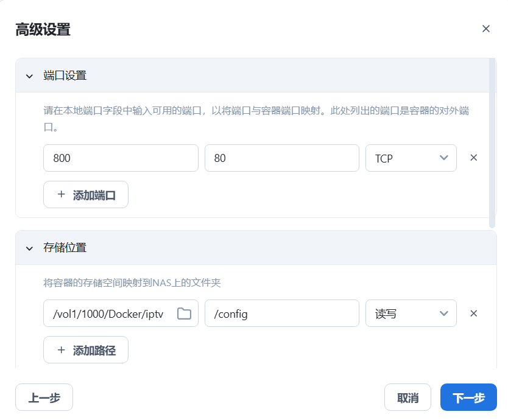Click the /vol1/1000/Docker/iptv path field
508x420 pixels.
click(x=121, y=313)
